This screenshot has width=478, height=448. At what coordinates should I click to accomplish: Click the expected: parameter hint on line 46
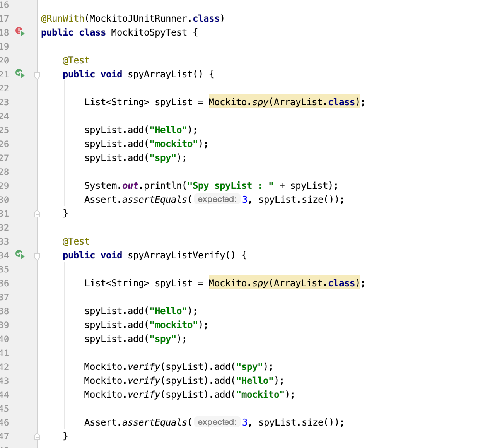point(217,422)
